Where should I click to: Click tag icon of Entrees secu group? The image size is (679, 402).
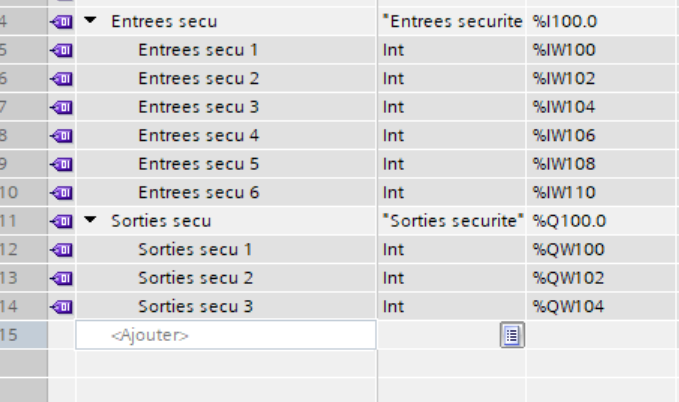61,21
